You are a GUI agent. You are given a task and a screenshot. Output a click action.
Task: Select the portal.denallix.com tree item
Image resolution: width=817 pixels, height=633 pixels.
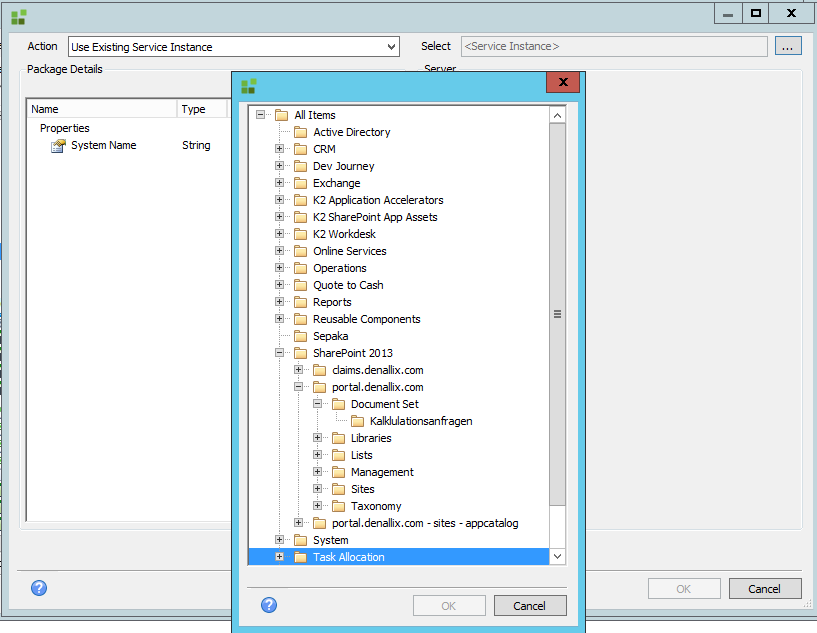[x=378, y=388]
